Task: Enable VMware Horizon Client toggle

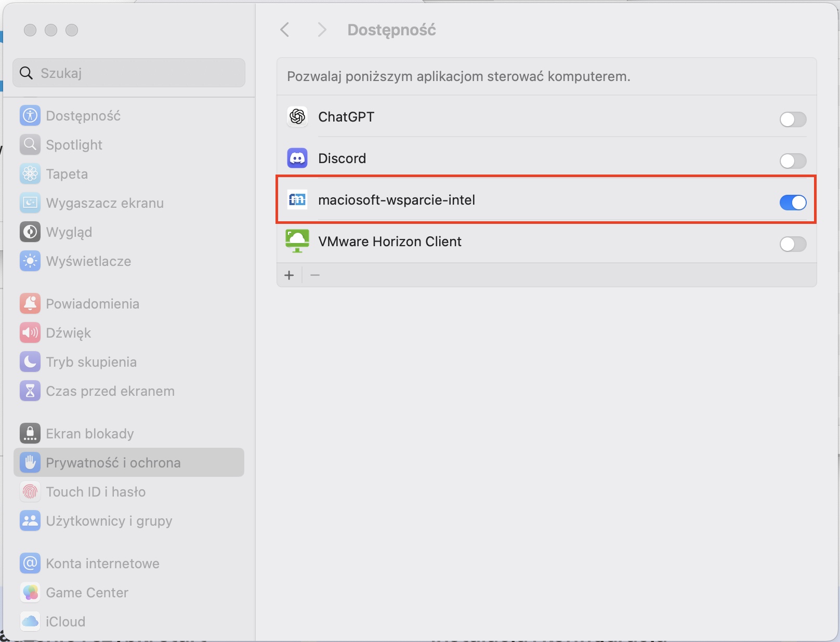Action: [x=793, y=244]
